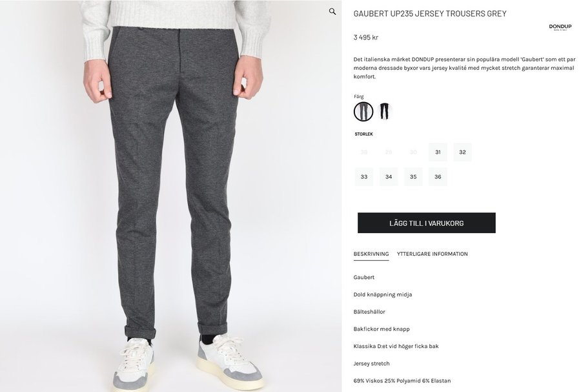Click the Storlek size label
The image size is (581, 392).
(x=363, y=134)
